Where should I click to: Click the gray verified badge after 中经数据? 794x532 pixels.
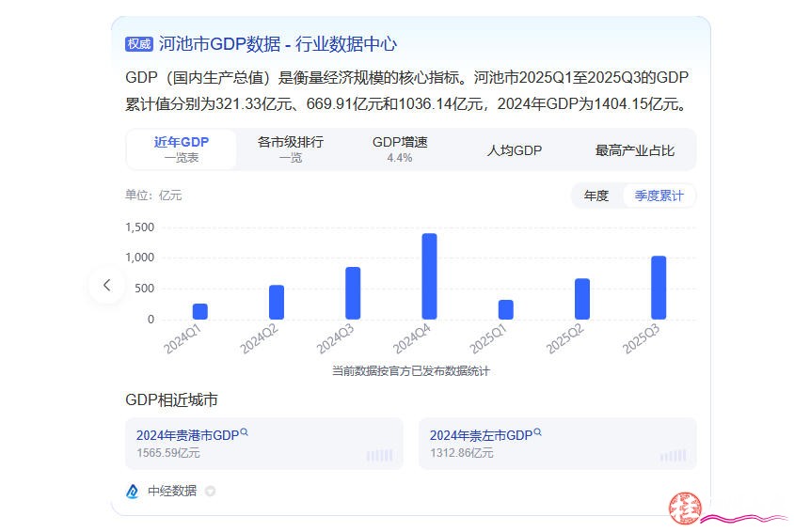click(210, 491)
